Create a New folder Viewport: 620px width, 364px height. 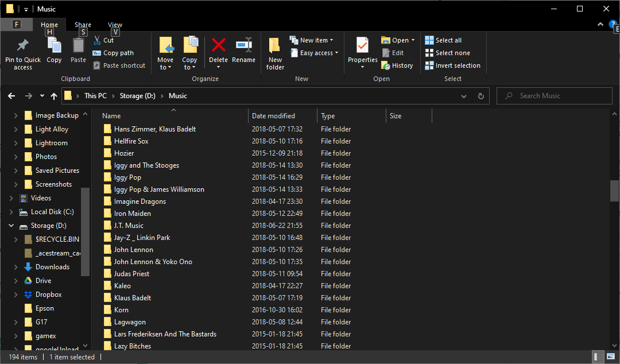coord(275,54)
